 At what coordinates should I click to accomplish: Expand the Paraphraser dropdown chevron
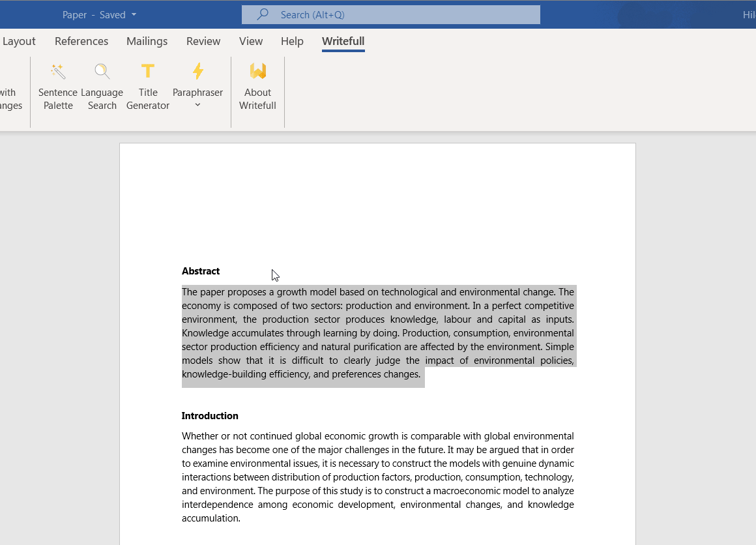tap(197, 103)
